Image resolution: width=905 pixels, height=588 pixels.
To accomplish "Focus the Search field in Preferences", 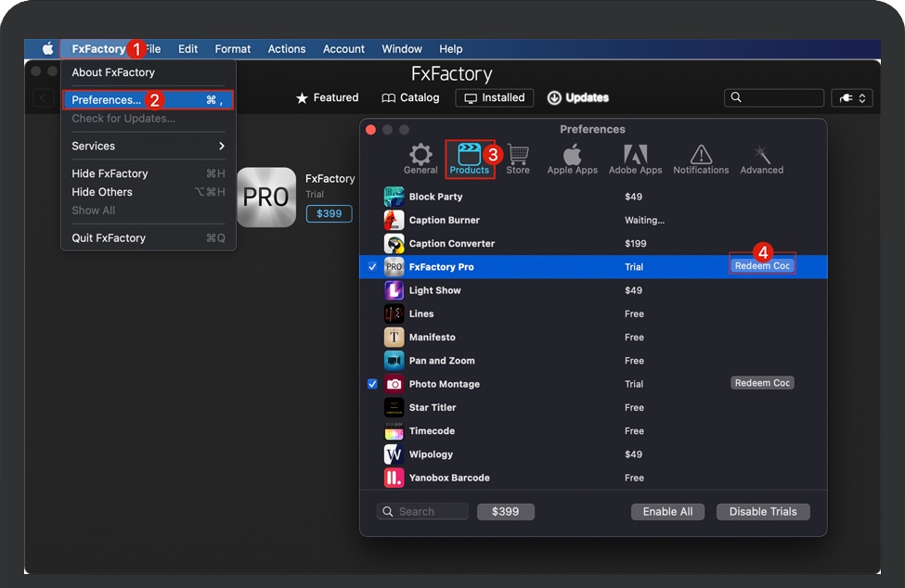I will 422,511.
